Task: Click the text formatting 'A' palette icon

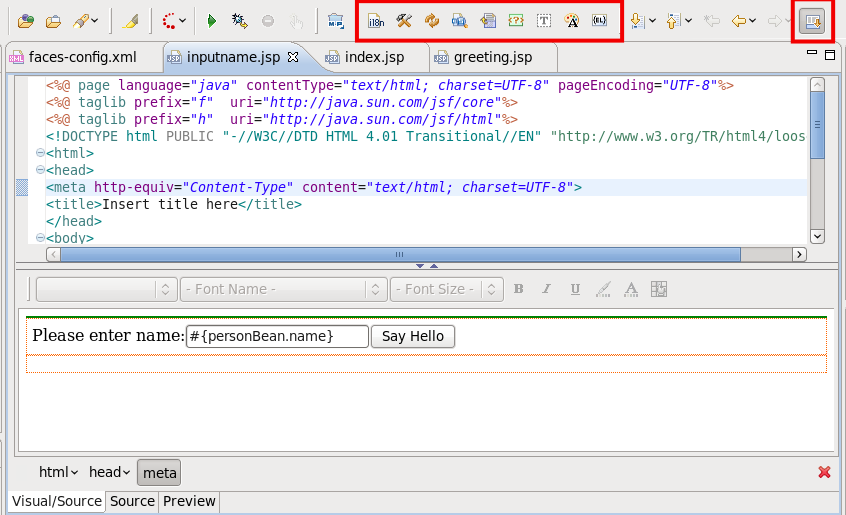Action: pos(572,20)
